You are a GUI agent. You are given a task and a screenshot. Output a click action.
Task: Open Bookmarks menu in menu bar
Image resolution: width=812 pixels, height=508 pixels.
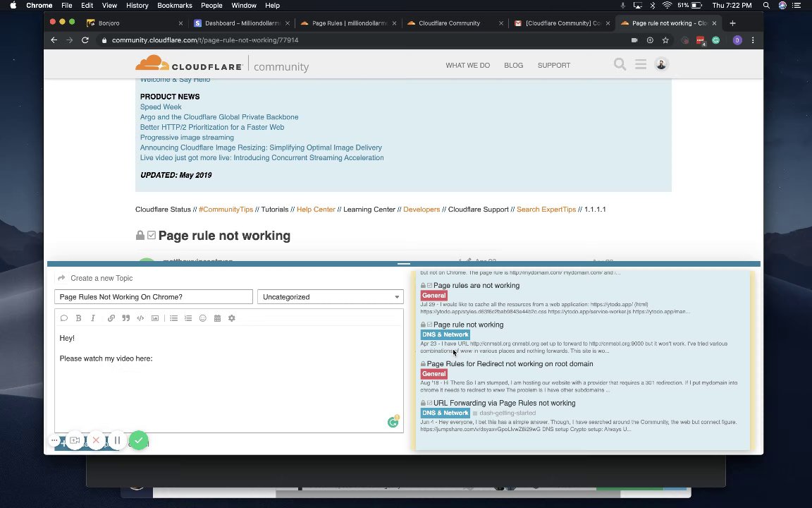pos(175,5)
